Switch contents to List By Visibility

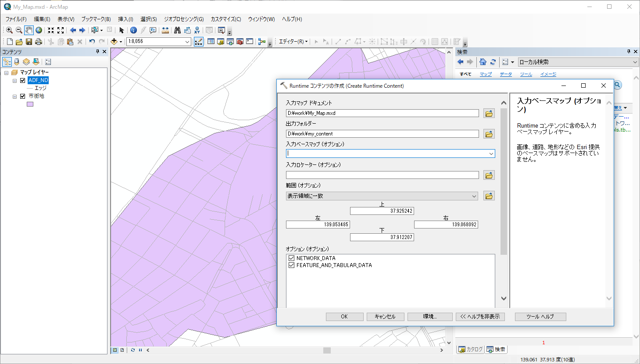point(26,62)
